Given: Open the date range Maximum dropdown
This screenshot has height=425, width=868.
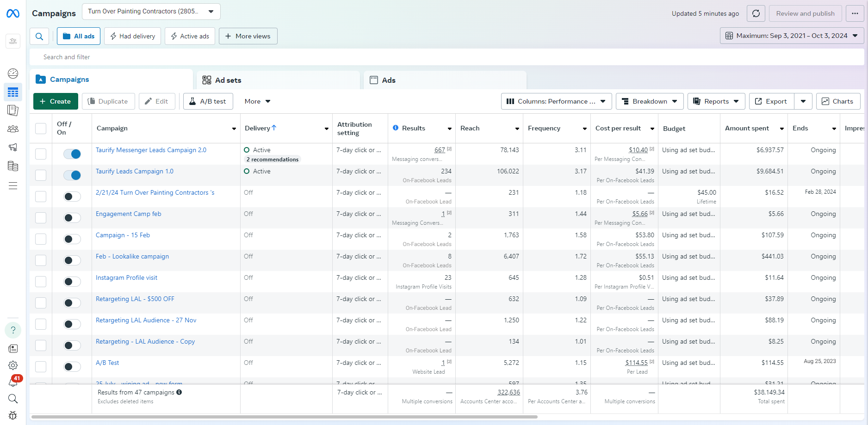Looking at the screenshot, I should (792, 36).
